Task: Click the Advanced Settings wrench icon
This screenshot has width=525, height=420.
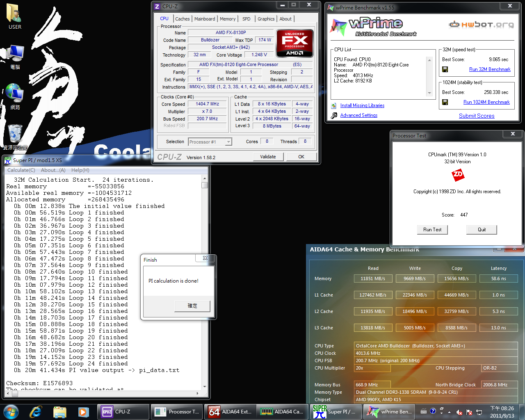Action: pyautogui.click(x=334, y=116)
